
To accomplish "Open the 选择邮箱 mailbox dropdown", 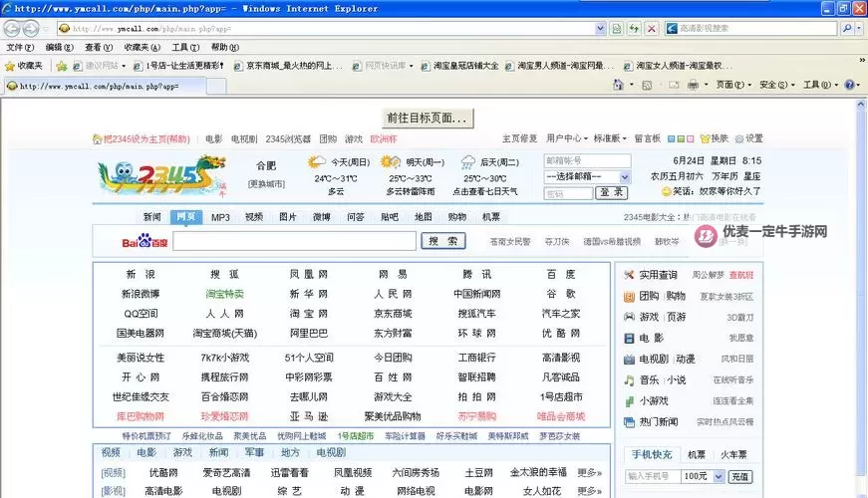I will click(587, 177).
